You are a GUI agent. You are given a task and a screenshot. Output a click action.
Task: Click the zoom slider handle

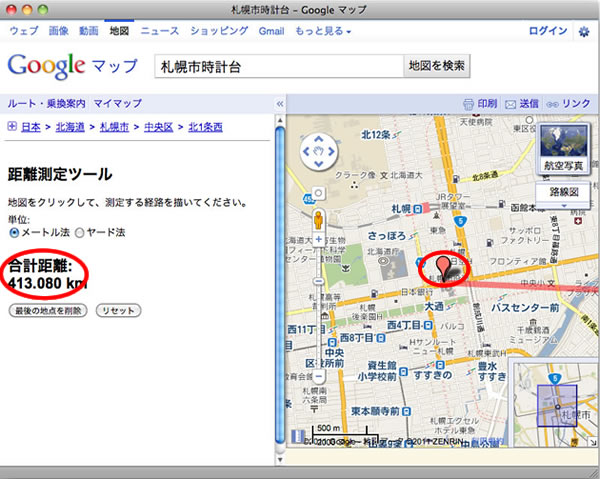click(318, 282)
